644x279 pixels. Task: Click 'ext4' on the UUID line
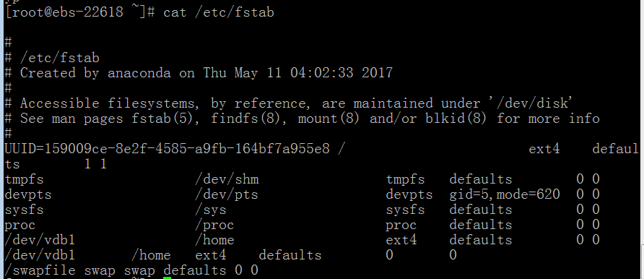point(544,149)
